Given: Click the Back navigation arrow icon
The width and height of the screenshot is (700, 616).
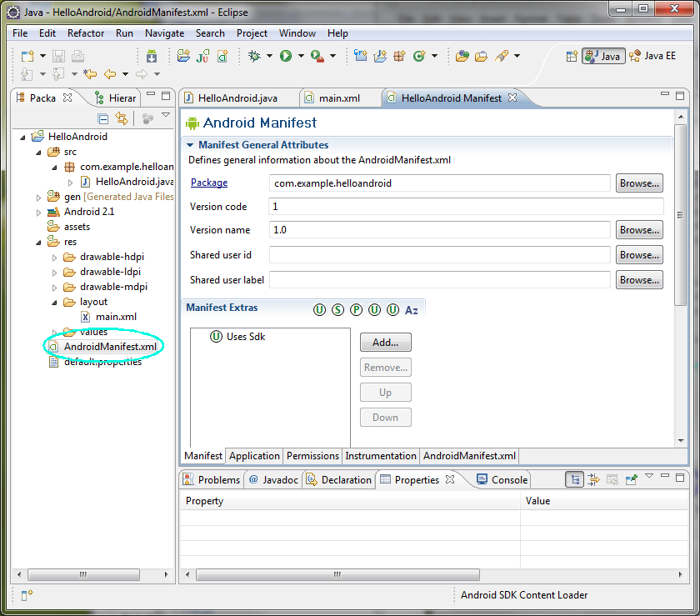Looking at the screenshot, I should point(110,73).
